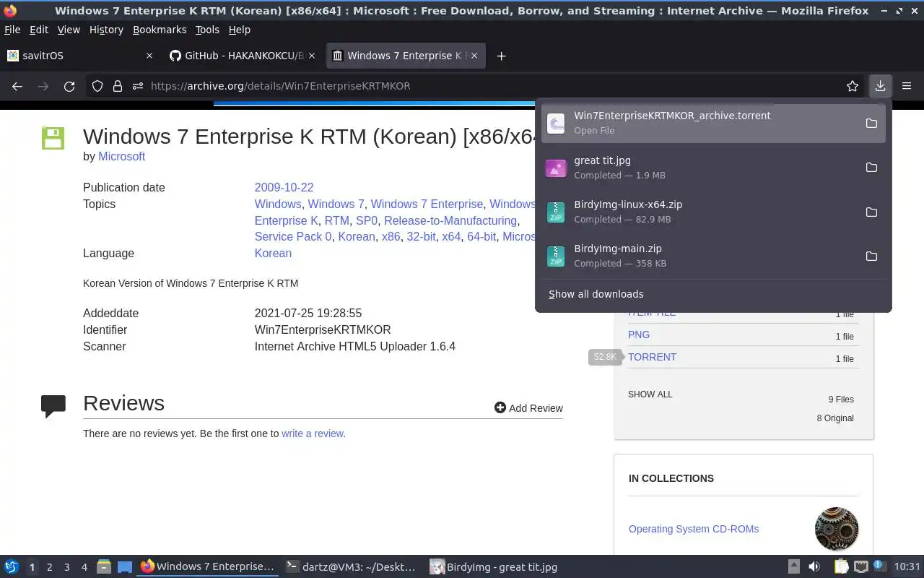This screenshot has width=924, height=578.
Task: Click the Add Review plus icon
Action: coord(500,407)
